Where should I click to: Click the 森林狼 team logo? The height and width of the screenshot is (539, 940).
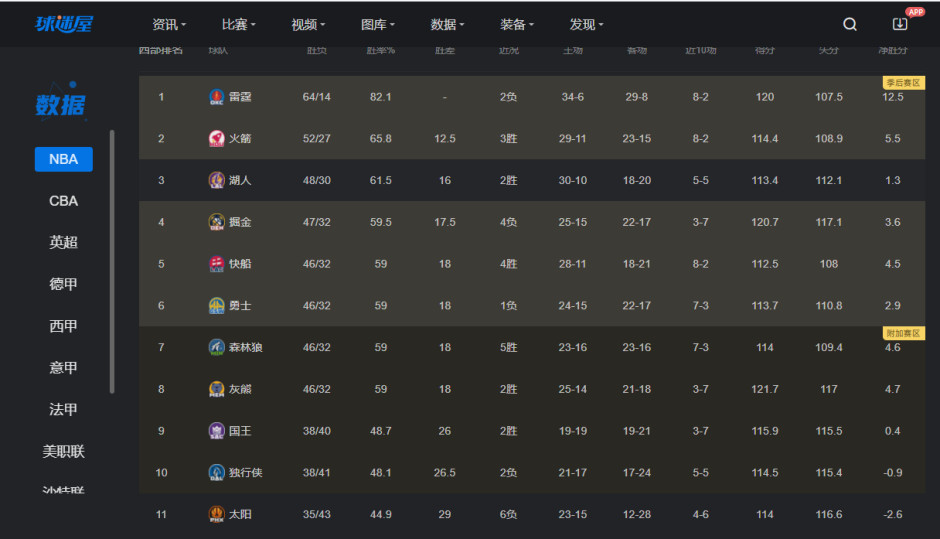point(216,348)
